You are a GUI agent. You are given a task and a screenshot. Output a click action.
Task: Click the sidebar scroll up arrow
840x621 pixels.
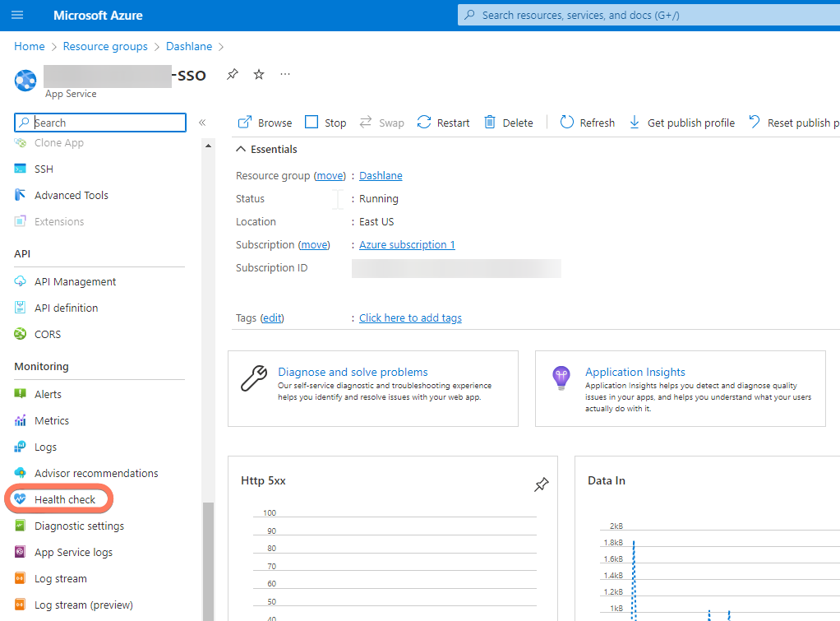click(209, 146)
